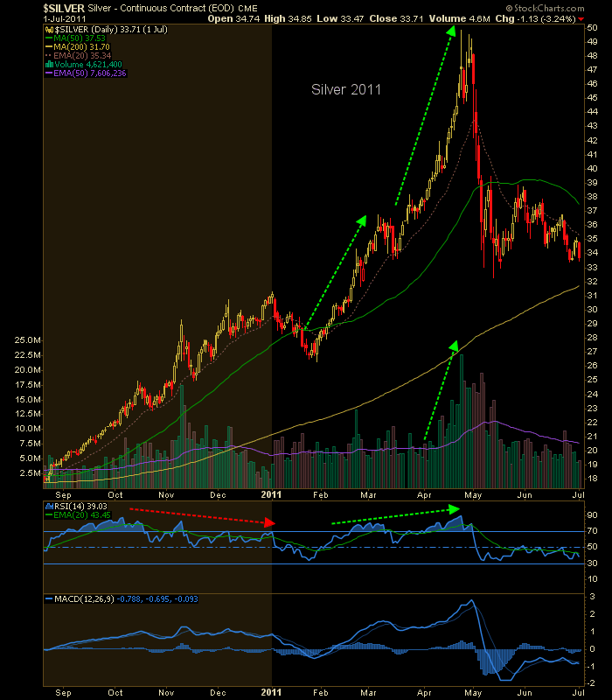Screen dimensions: 612x700
Task: Click MACD axis label 3
Action: (x=593, y=597)
